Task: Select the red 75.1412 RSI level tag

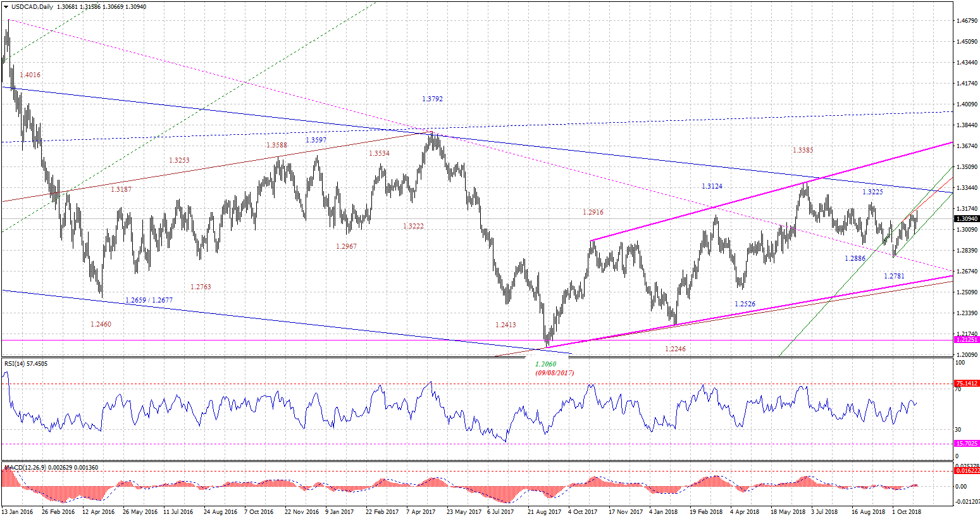Action: (x=967, y=384)
